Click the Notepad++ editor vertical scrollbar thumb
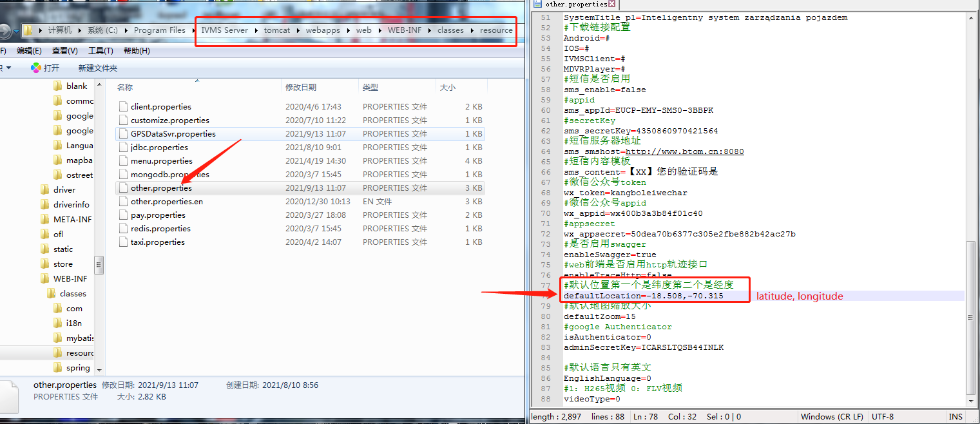Viewport: 980px width, 424px height. click(x=972, y=318)
